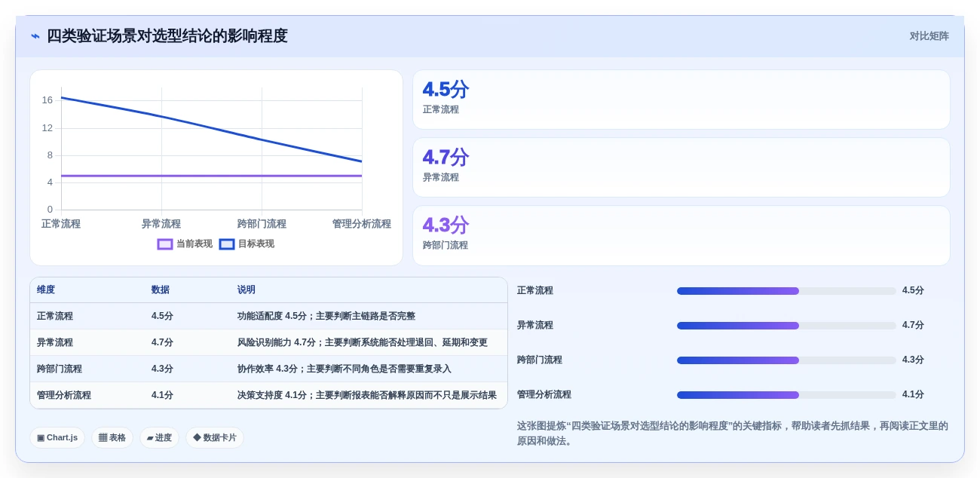980x478 pixels.
Task: Click the 异常流程 chart axis label
Action: 161,224
